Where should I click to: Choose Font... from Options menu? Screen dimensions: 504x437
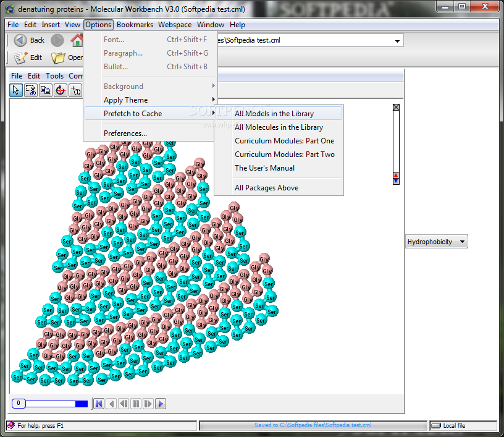click(150, 40)
